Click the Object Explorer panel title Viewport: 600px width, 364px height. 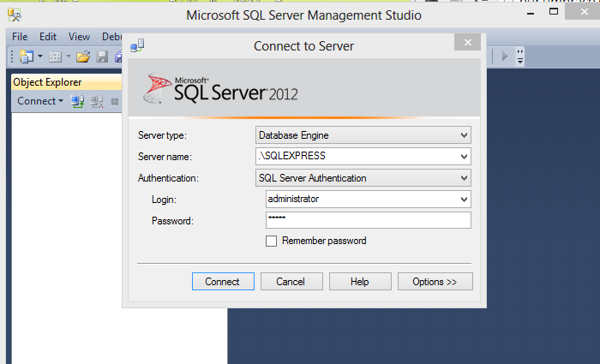coord(47,82)
